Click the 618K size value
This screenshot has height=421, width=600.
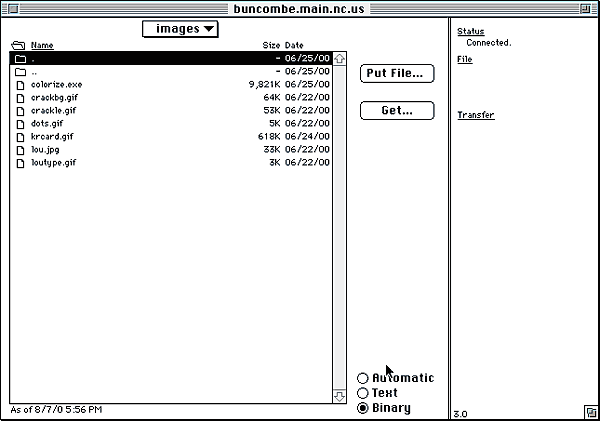point(269,137)
